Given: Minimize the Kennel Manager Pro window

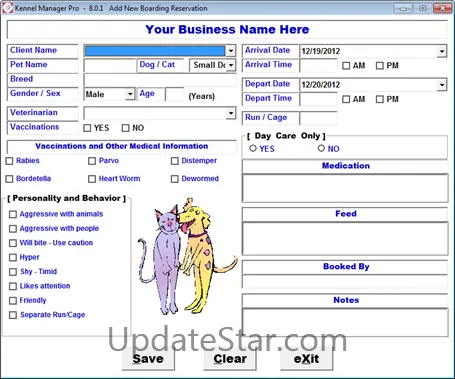Looking at the screenshot, I should (x=403, y=8).
